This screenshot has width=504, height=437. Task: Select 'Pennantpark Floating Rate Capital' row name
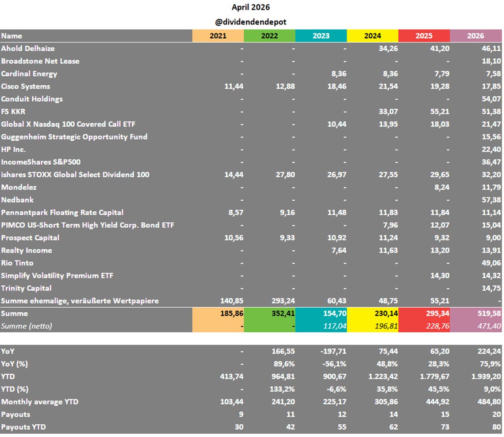[62, 212]
